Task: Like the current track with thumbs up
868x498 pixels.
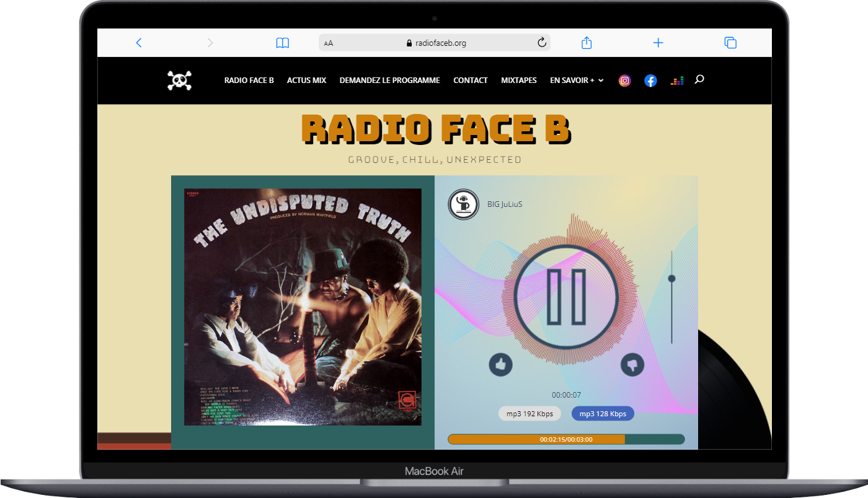Action: (x=500, y=365)
